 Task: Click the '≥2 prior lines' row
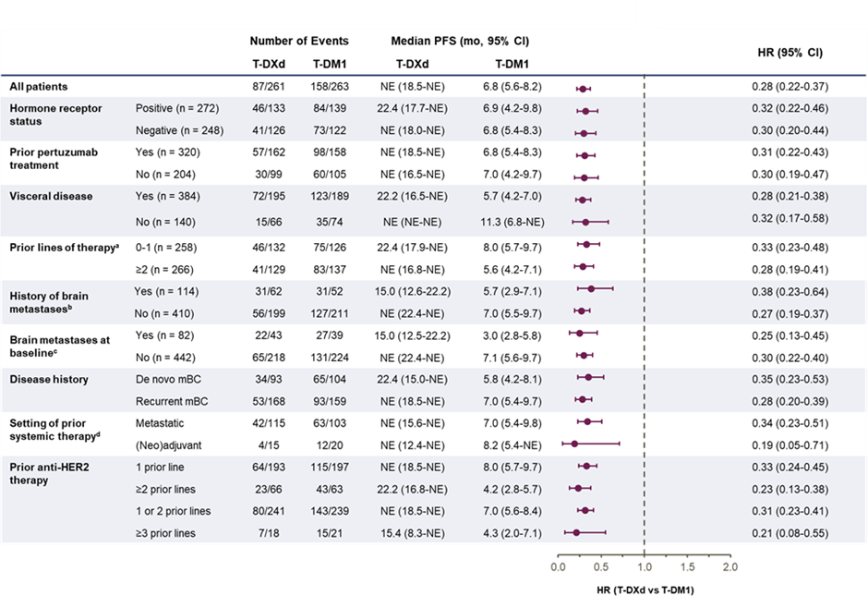pyautogui.click(x=165, y=489)
